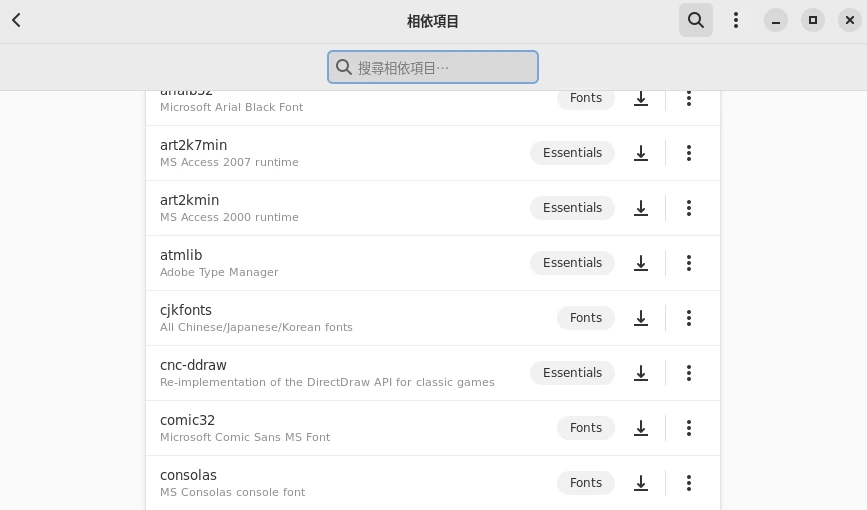
Task: Click Fonts tag on cjkfonts row
Action: pyautogui.click(x=586, y=318)
